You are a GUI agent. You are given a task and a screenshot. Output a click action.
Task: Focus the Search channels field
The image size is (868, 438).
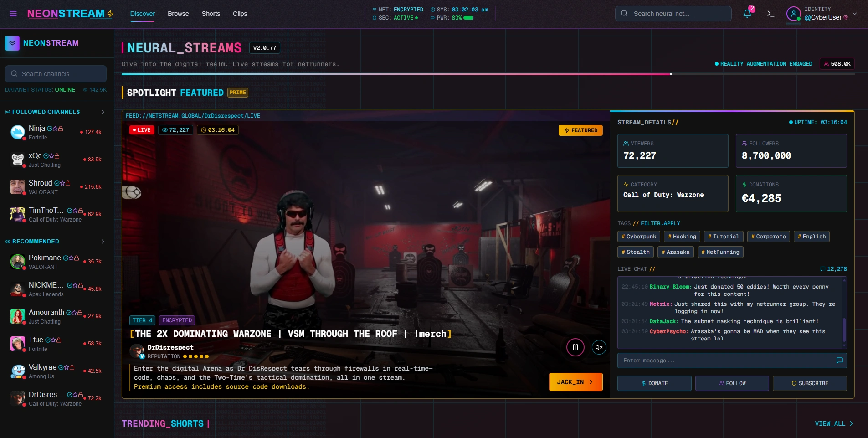click(56, 74)
